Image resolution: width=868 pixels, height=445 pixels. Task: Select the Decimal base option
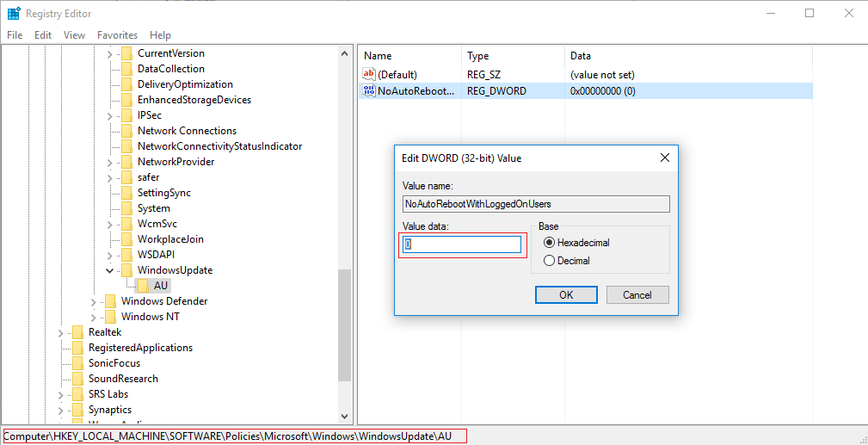550,261
